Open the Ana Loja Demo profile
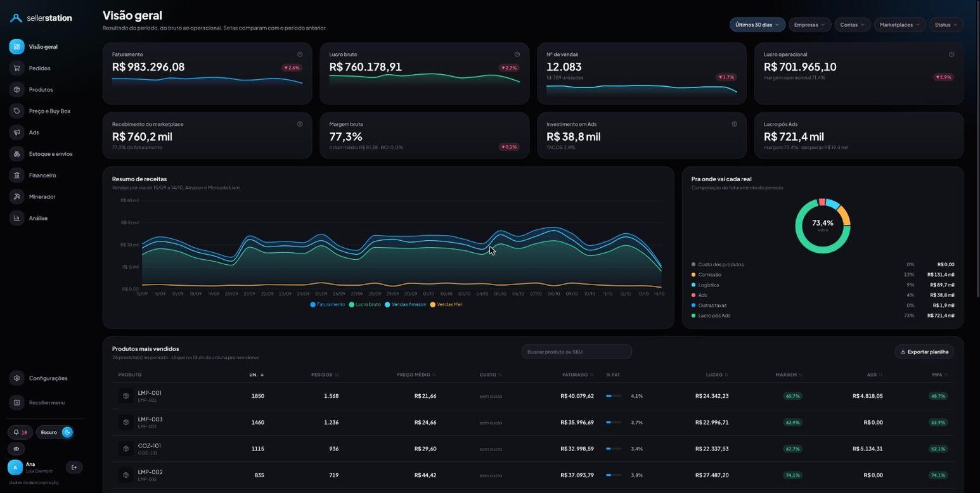This screenshot has height=493, width=980. tap(30, 468)
